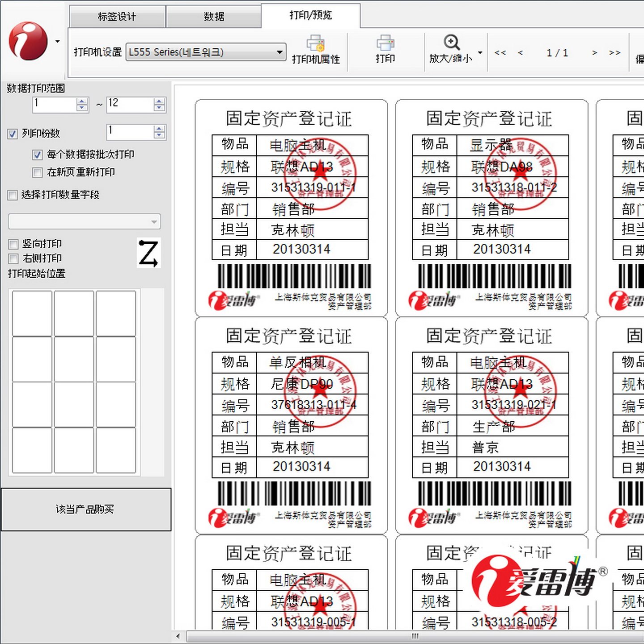Click the department text 生产部
Viewport: 644px width, 644px height.
click(494, 427)
